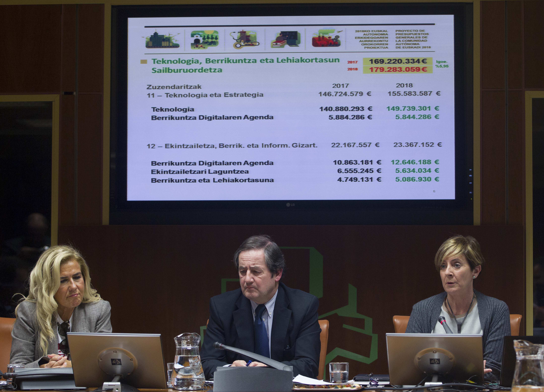Click the Igoe. %5,95 increase label
This screenshot has height=392, width=544.
(x=442, y=64)
